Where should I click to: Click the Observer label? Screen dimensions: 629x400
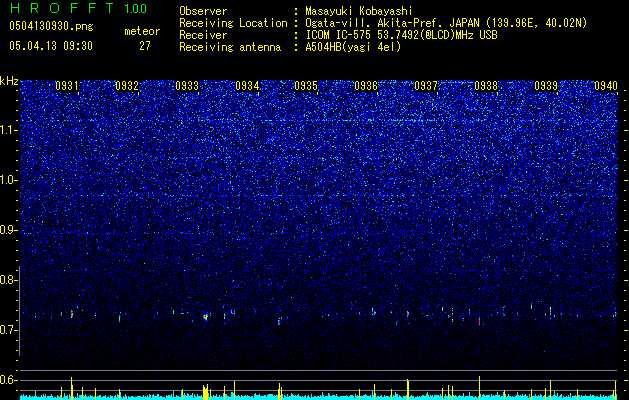pos(203,11)
